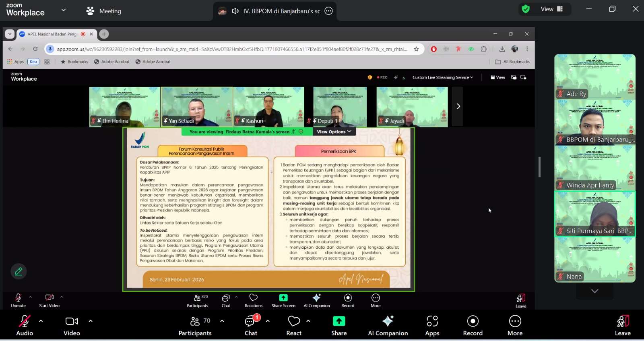Select Siti Purmaya Sari's video thumbnail
The image size is (644, 341).
tap(594, 214)
